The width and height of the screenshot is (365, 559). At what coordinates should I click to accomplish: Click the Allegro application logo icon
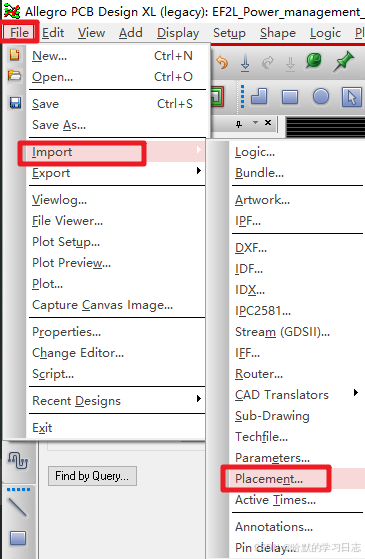pyautogui.click(x=12, y=11)
